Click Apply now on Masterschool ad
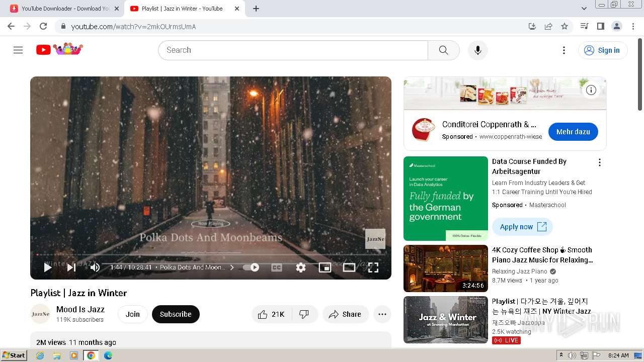The width and height of the screenshot is (644, 362). (x=522, y=227)
